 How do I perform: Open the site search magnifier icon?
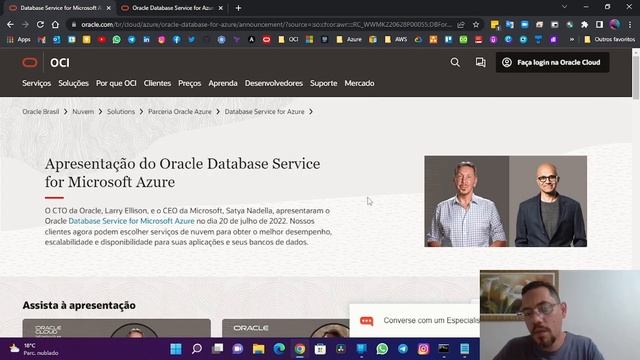(455, 62)
